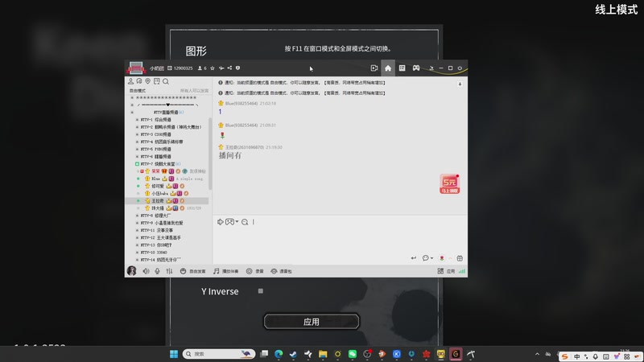Open the 5元 red coupon promotion
Image resolution: width=644 pixels, height=362 pixels.
point(449,184)
